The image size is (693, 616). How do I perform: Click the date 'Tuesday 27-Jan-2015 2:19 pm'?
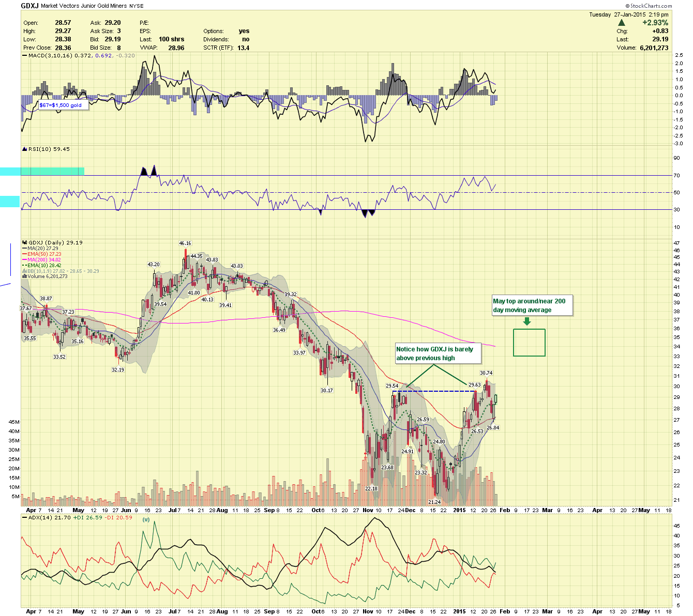point(628,14)
